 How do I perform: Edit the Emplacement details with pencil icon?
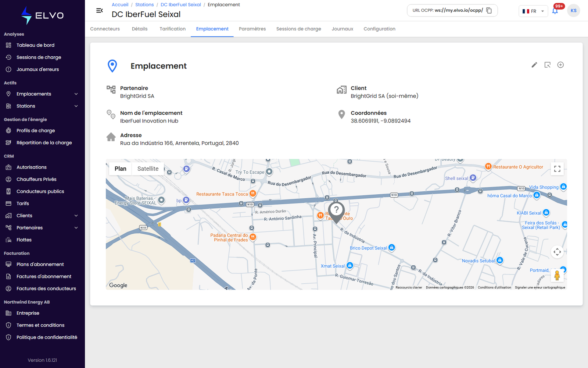(x=534, y=65)
